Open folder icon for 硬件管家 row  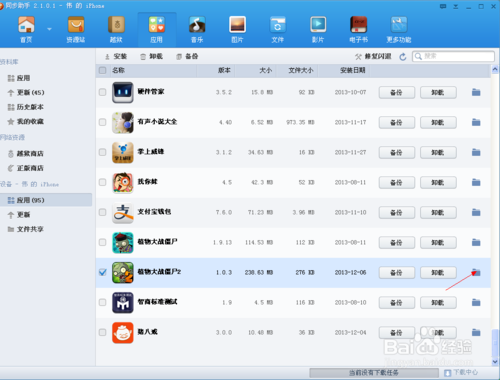click(476, 92)
